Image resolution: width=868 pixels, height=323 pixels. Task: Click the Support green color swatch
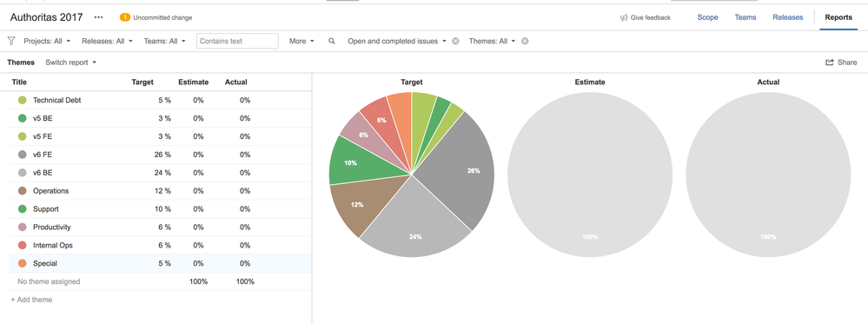(22, 209)
